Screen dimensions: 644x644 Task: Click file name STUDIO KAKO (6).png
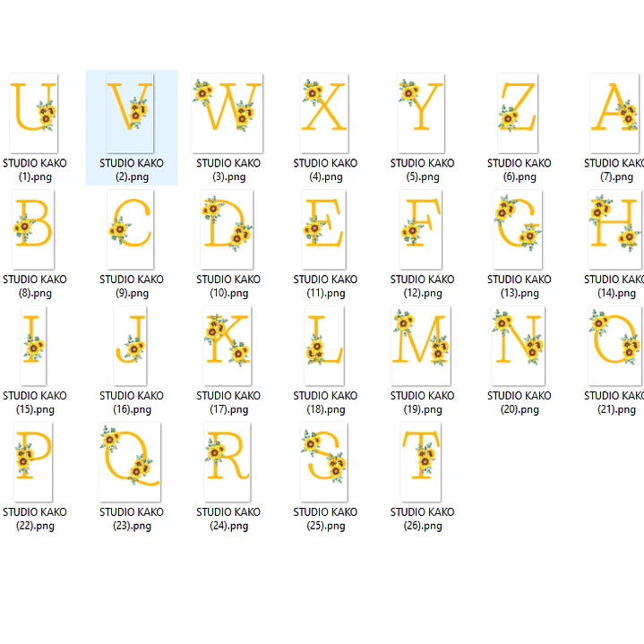click(x=519, y=170)
